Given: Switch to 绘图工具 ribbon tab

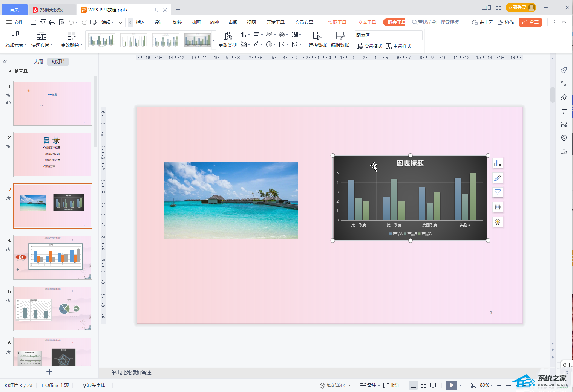Looking at the screenshot, I should point(337,22).
